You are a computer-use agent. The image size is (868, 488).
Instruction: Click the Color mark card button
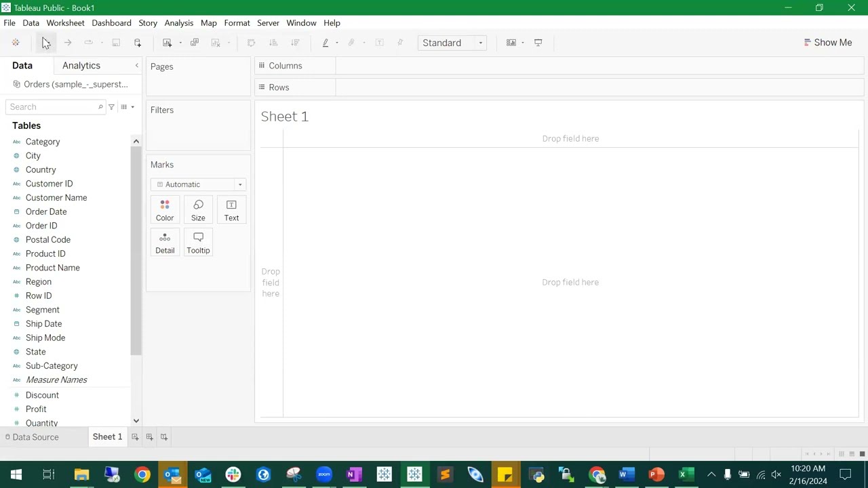tap(165, 210)
